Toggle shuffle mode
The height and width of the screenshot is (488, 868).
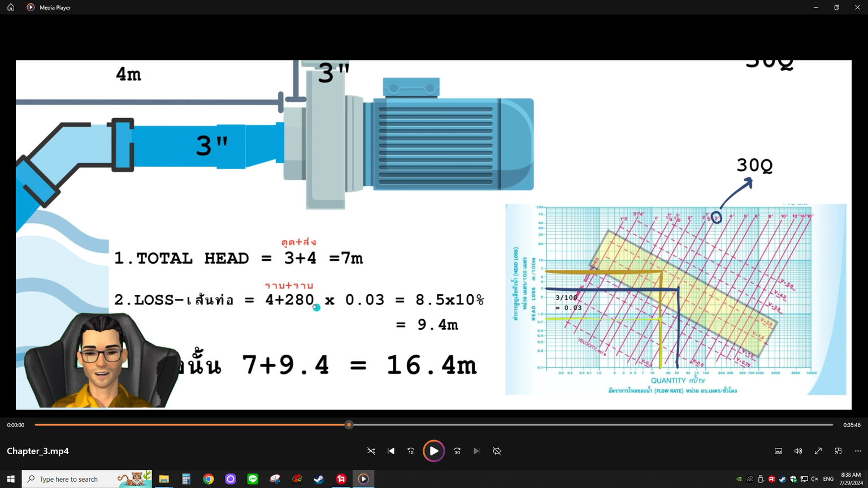pos(371,451)
